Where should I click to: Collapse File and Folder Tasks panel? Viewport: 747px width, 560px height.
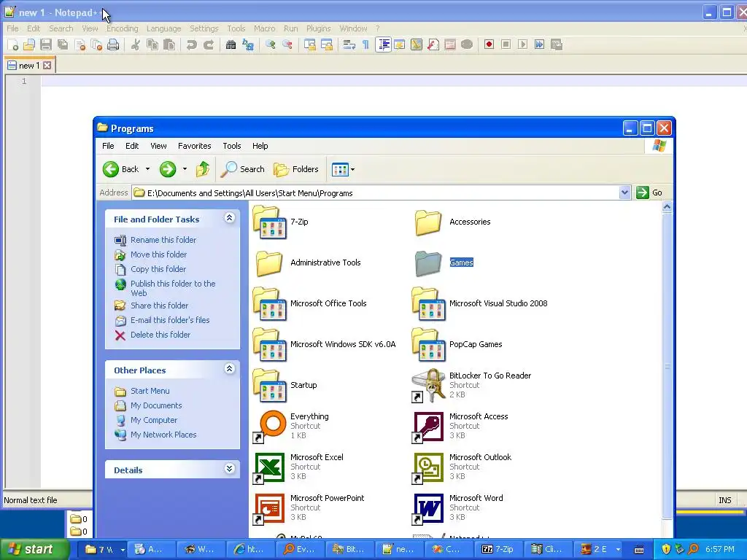[x=230, y=218]
